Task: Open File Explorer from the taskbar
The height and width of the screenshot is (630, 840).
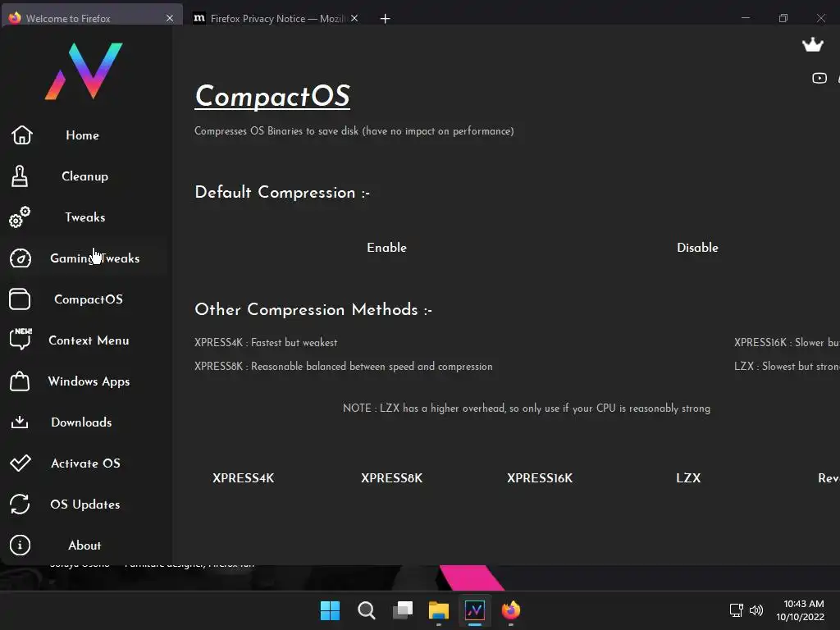Action: click(x=439, y=610)
